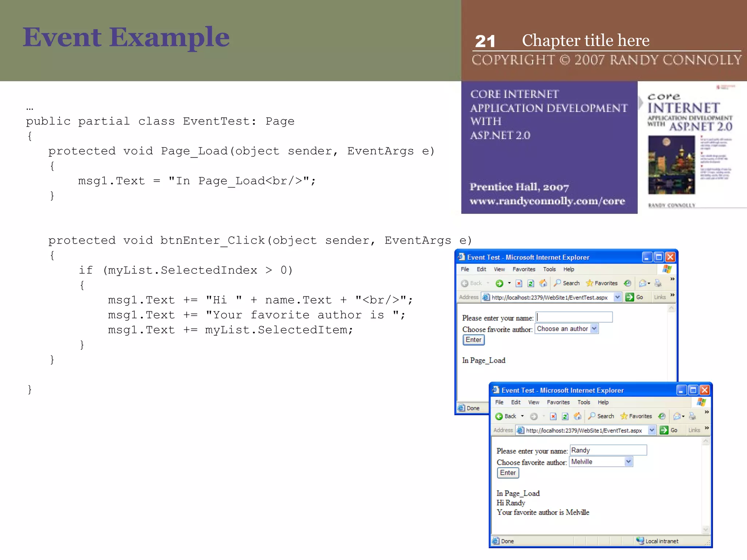Screen dimensions: 747x560
Task: Open Back button history arrow in front IE window
Action: coord(522,416)
